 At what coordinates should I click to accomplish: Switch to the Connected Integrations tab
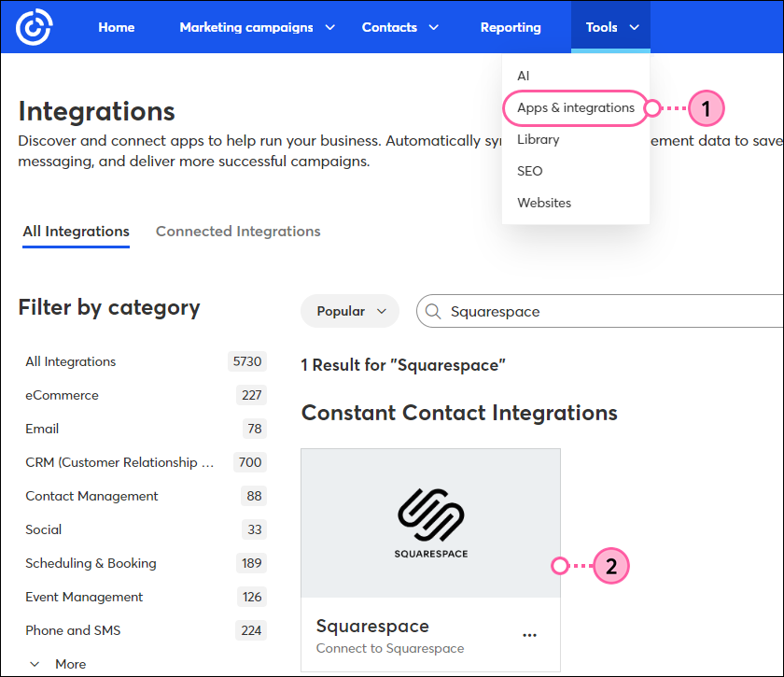point(238,231)
